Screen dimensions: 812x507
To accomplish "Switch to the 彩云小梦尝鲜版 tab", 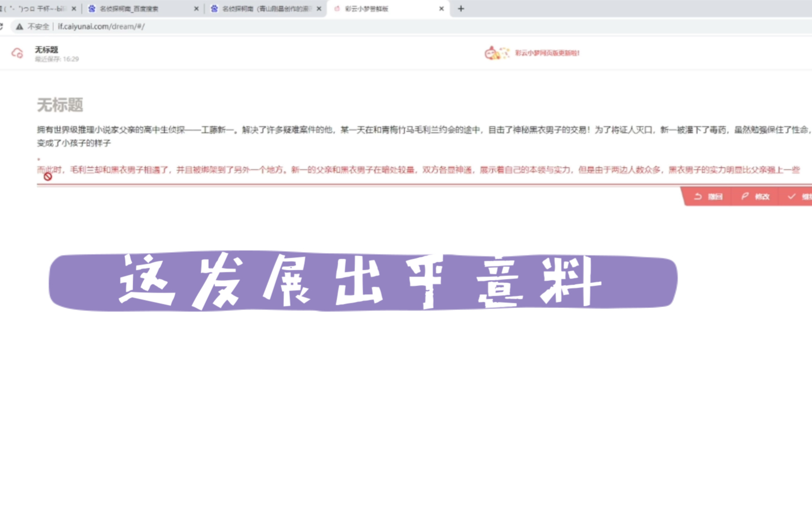I will click(388, 9).
